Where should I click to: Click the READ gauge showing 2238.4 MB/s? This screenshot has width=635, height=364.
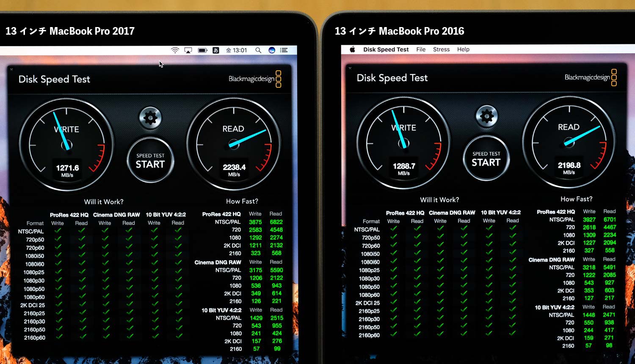(x=234, y=144)
